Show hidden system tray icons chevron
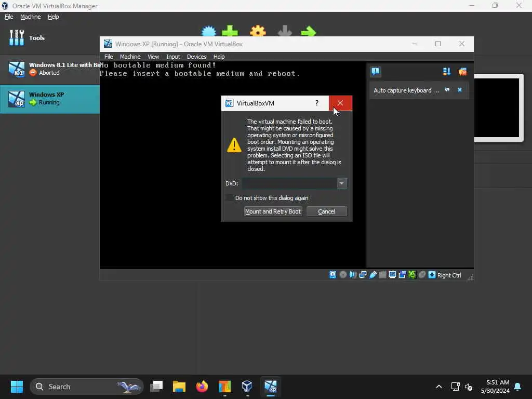 [438, 387]
